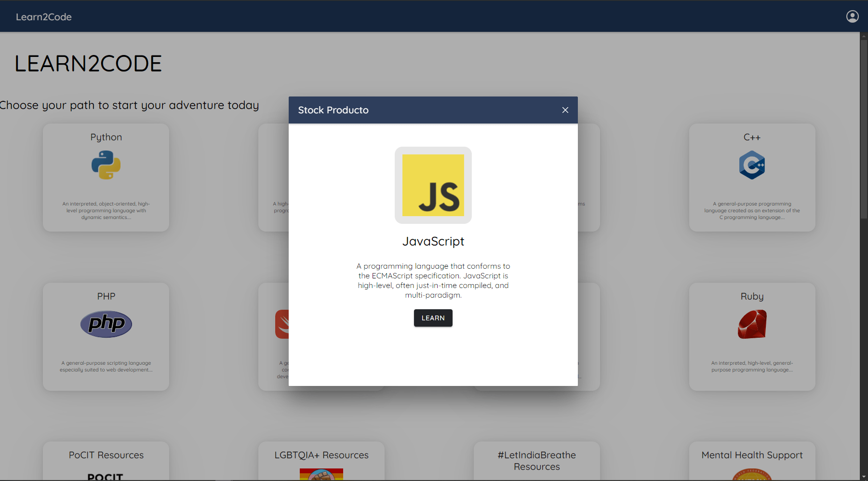Click the LGBTQIA+ flag image
This screenshot has height=481, width=868.
click(321, 474)
